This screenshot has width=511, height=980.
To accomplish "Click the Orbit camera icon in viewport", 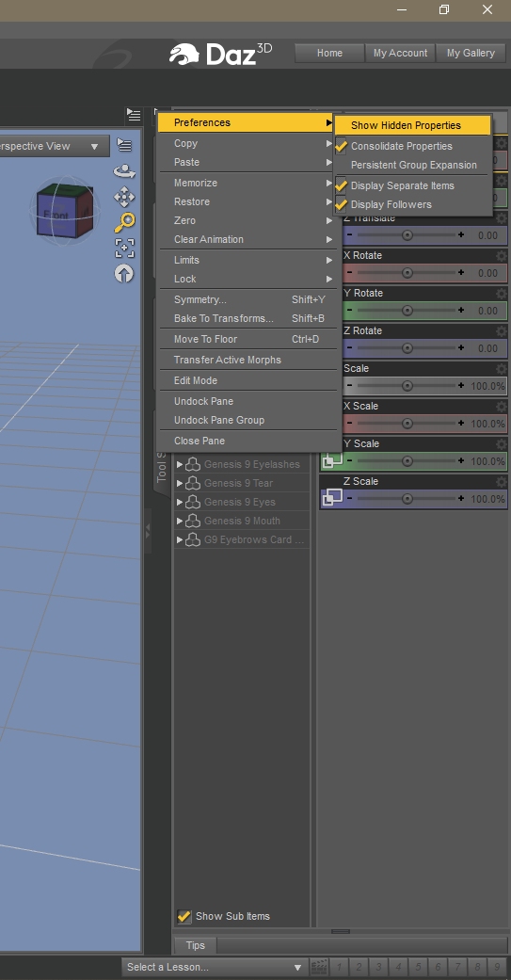I will 124,171.
